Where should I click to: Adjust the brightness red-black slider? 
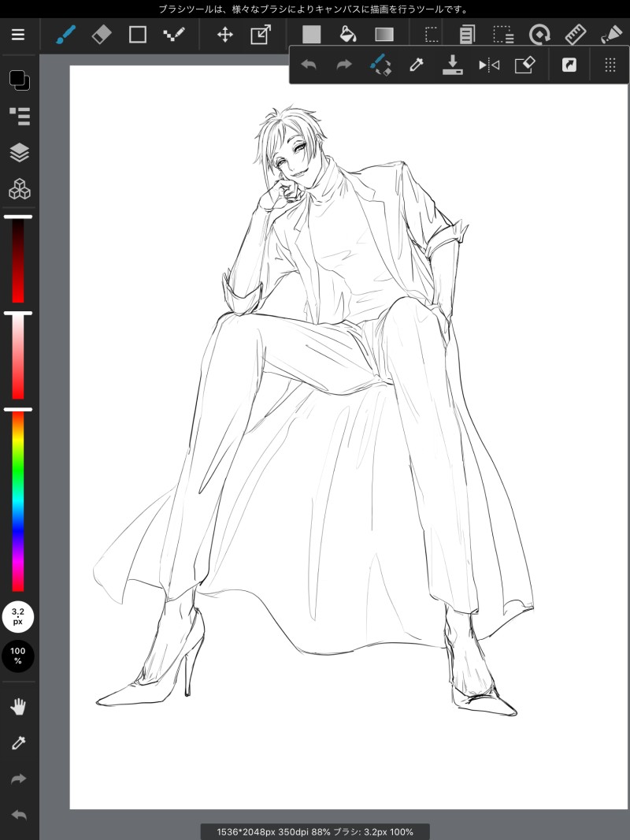tap(18, 260)
